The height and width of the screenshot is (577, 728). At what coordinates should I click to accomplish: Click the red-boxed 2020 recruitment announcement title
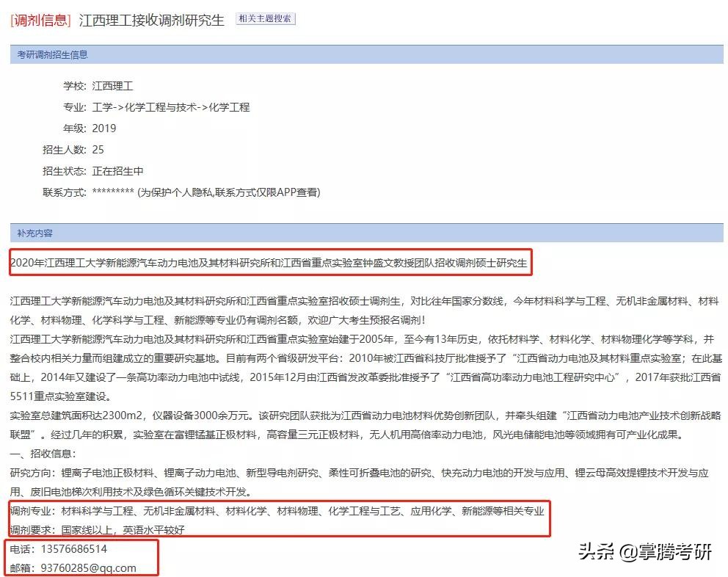pos(268,263)
